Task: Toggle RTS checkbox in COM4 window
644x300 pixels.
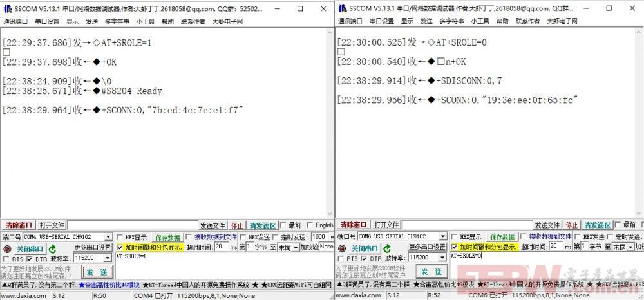Action: tap(6, 259)
